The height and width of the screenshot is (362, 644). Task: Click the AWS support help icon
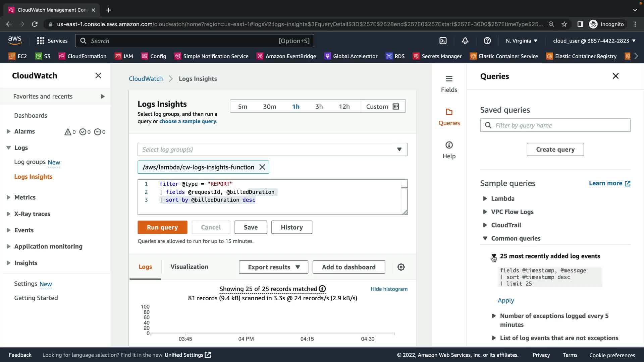(487, 41)
